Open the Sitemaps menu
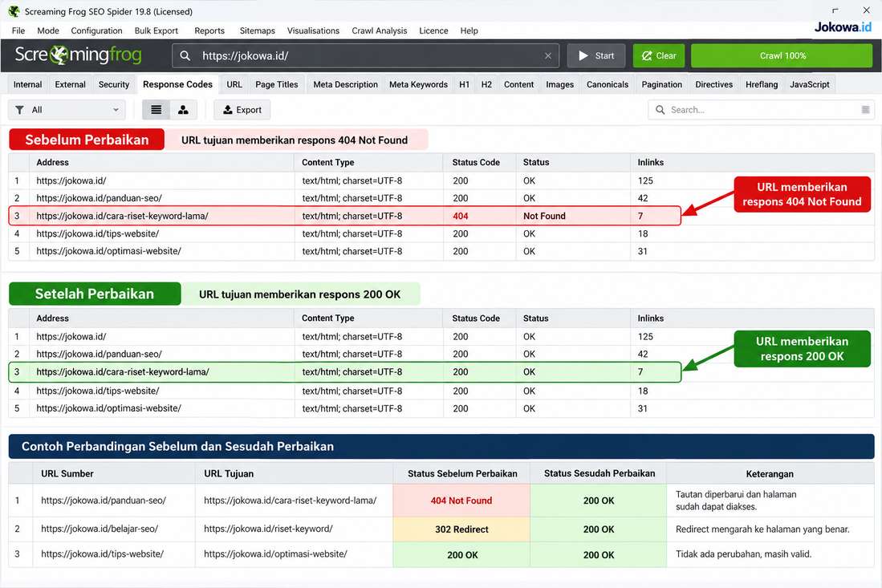 coord(257,30)
